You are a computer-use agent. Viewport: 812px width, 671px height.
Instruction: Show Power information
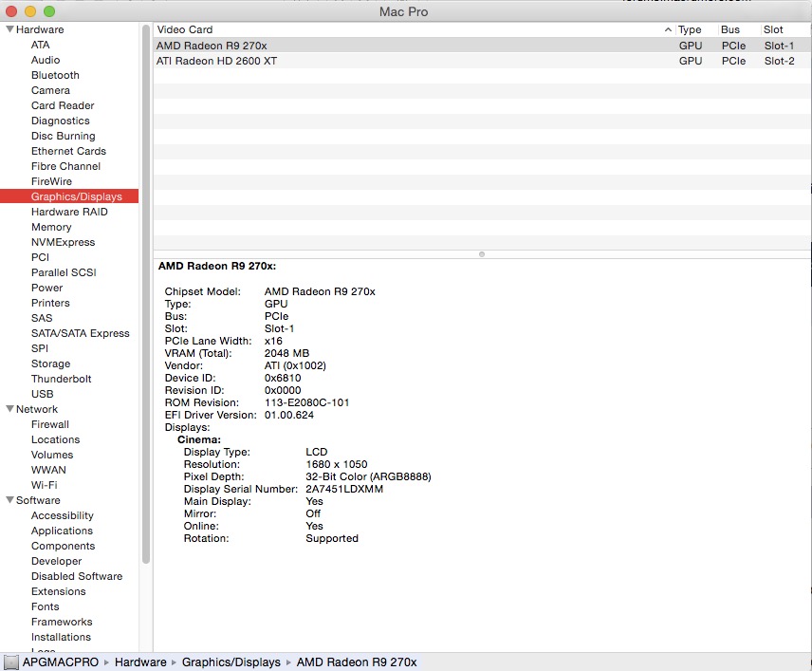click(x=46, y=288)
